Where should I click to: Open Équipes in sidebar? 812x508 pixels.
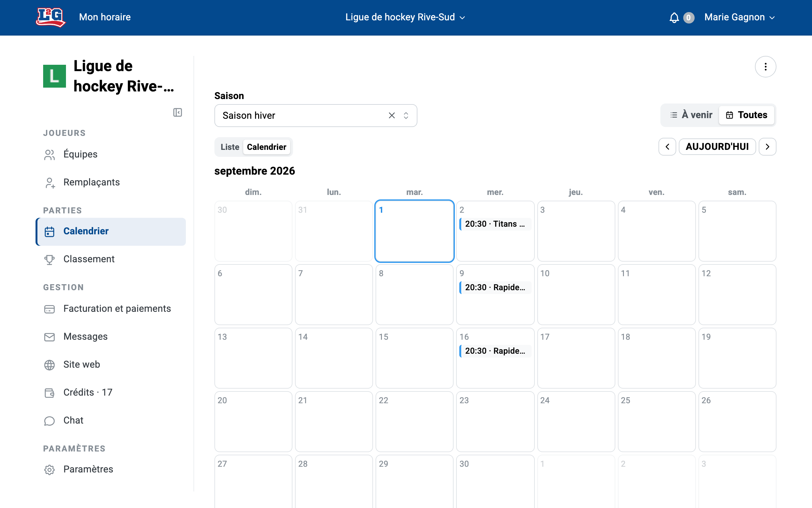click(111, 155)
